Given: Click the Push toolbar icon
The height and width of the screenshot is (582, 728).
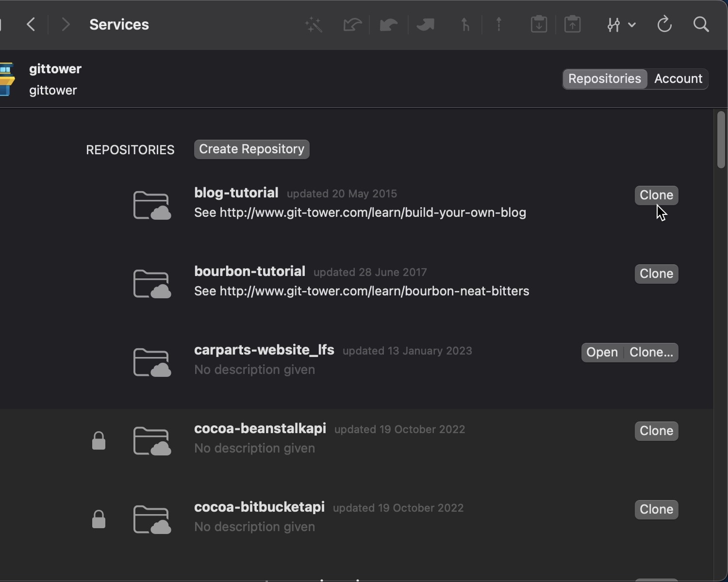Looking at the screenshot, I should (425, 24).
